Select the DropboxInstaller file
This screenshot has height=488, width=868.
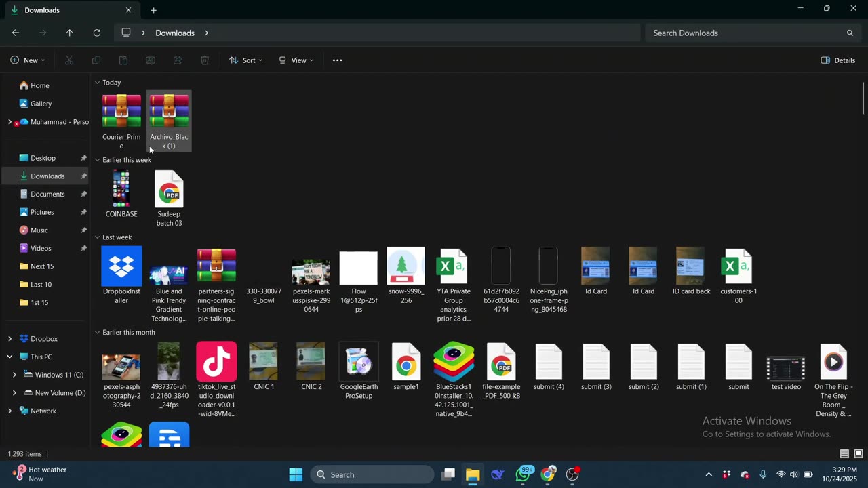click(121, 276)
